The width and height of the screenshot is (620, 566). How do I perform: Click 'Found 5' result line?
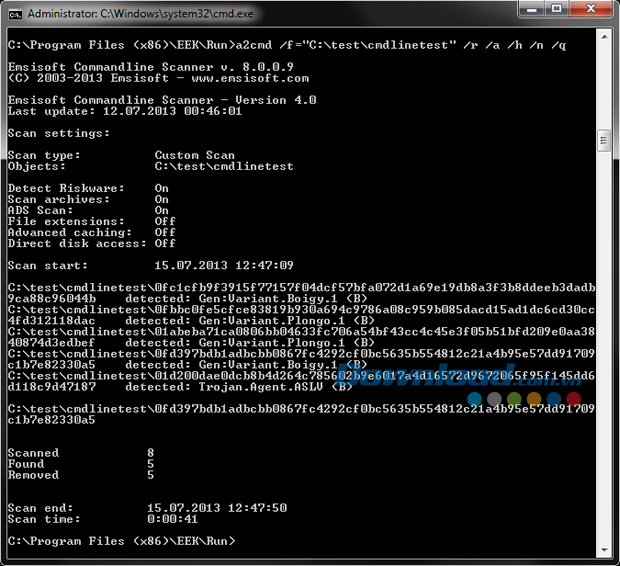click(81, 464)
